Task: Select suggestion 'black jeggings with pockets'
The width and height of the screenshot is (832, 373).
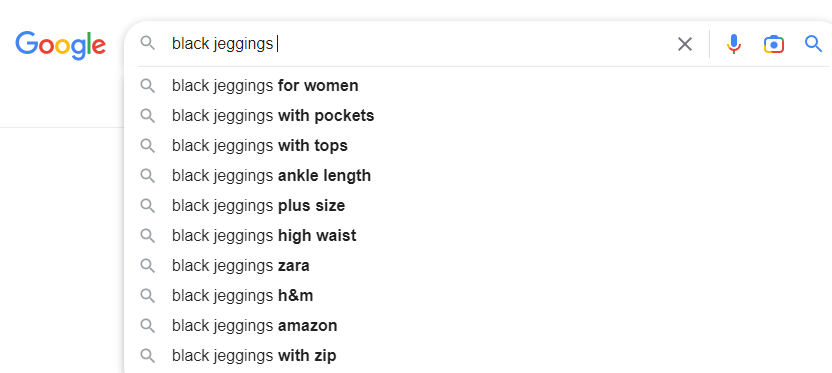Action: pyautogui.click(x=478, y=116)
